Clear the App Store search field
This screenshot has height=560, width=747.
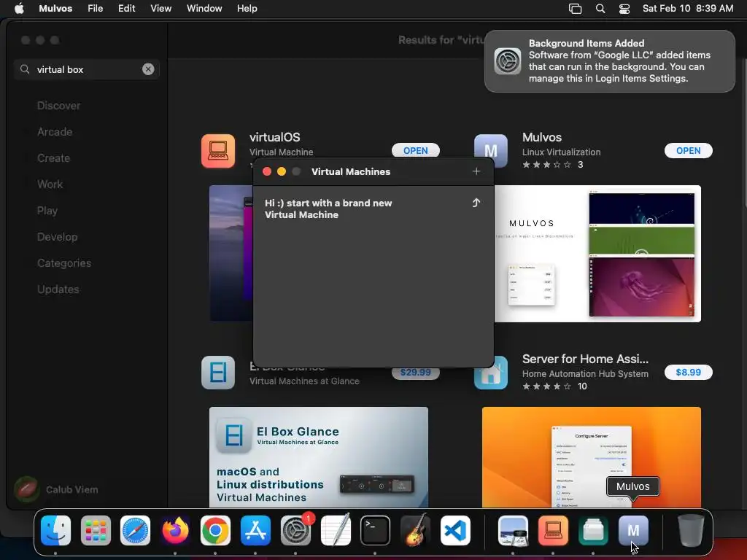click(148, 69)
